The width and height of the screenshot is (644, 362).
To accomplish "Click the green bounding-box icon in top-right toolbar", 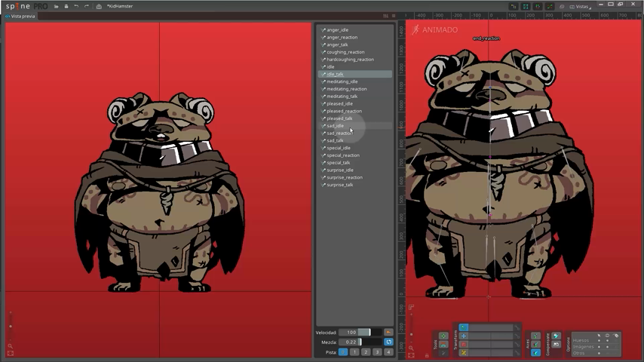I will (x=526, y=7).
